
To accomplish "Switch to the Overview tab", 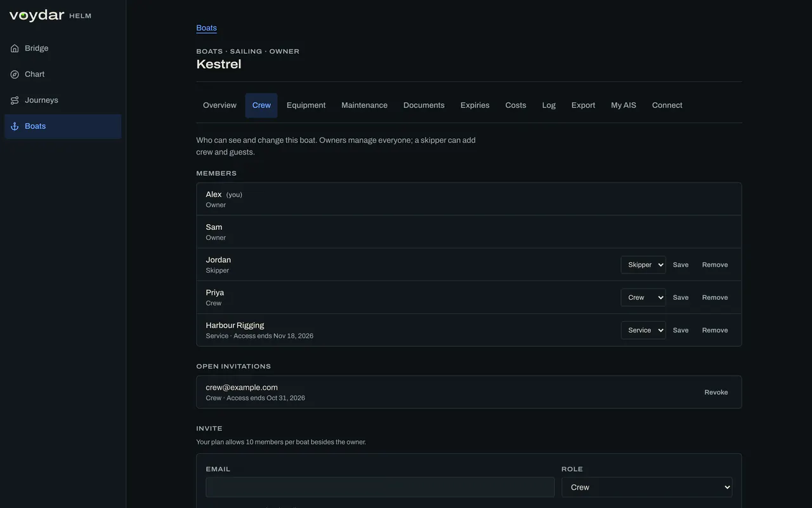I will pos(219,105).
